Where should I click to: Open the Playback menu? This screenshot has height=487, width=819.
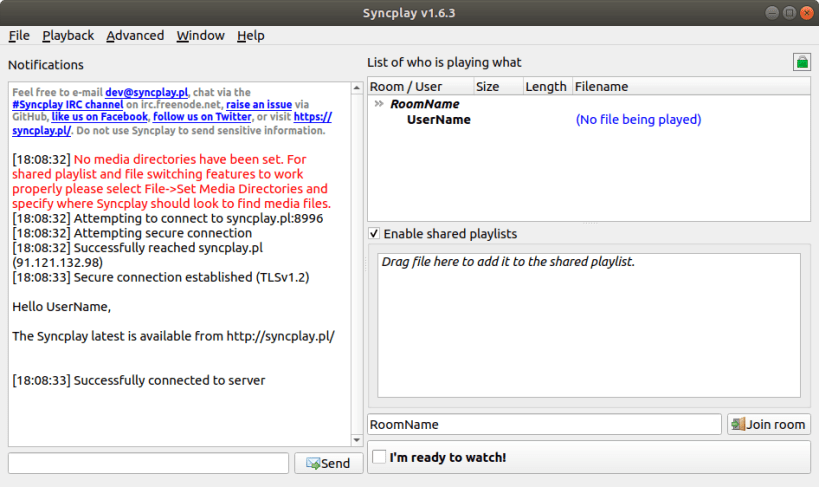pos(68,36)
